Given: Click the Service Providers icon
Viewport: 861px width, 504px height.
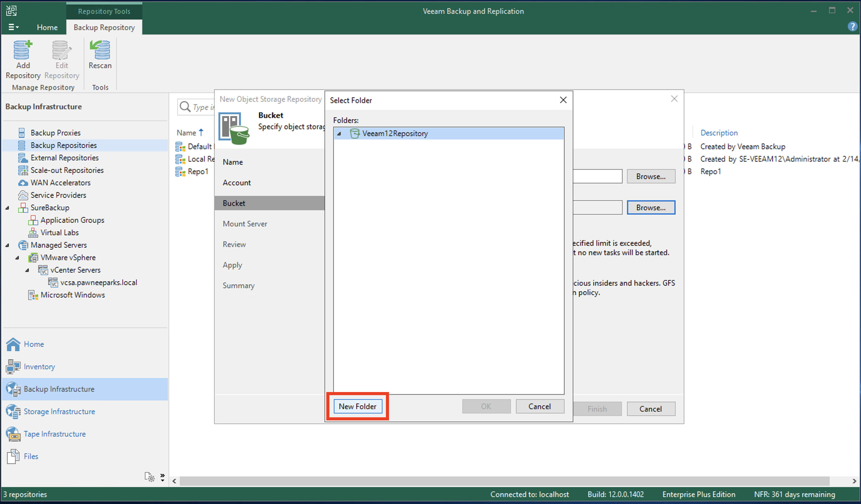Looking at the screenshot, I should (22, 195).
